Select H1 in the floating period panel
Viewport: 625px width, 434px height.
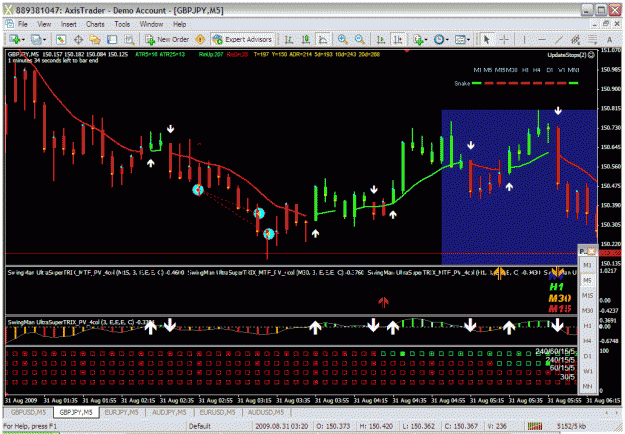click(587, 326)
